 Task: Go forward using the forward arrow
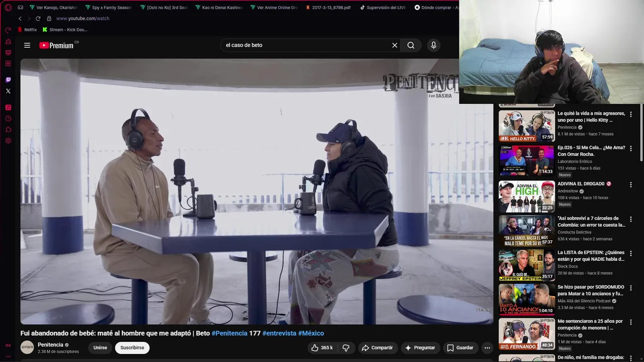pyautogui.click(x=29, y=19)
